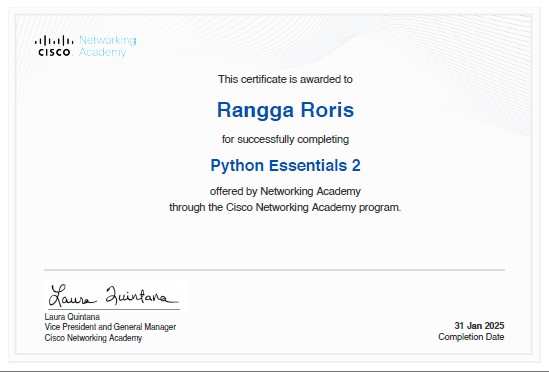
Task: Click 'through the Cisco Networking Academy program.' line
Action: [x=285, y=207]
